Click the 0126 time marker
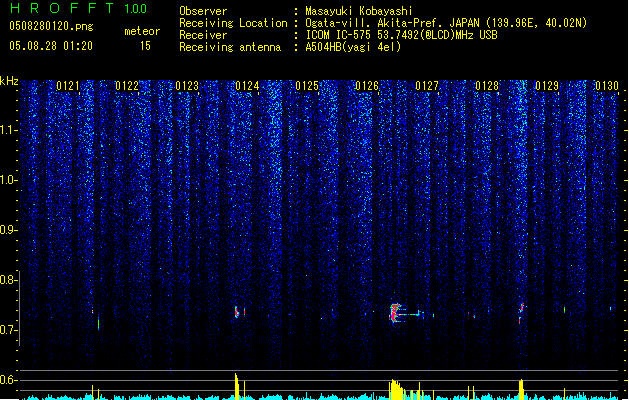This screenshot has height=400, width=629. [x=367, y=86]
